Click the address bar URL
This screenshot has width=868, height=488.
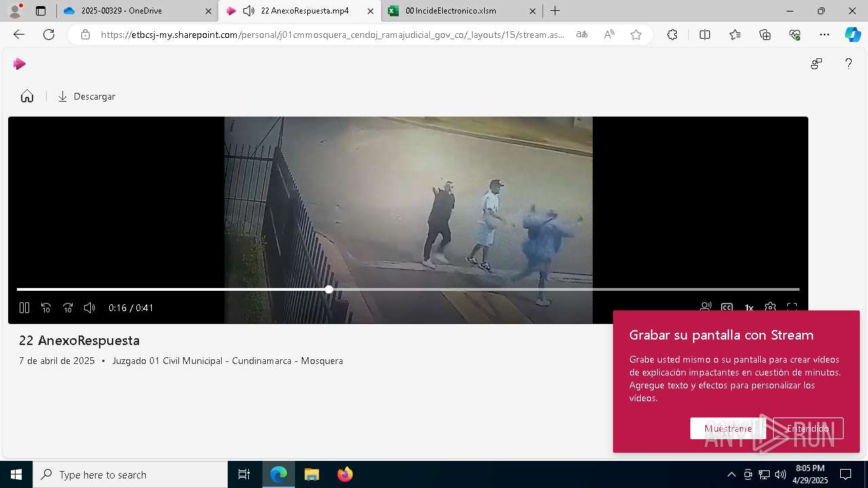pos(332,35)
